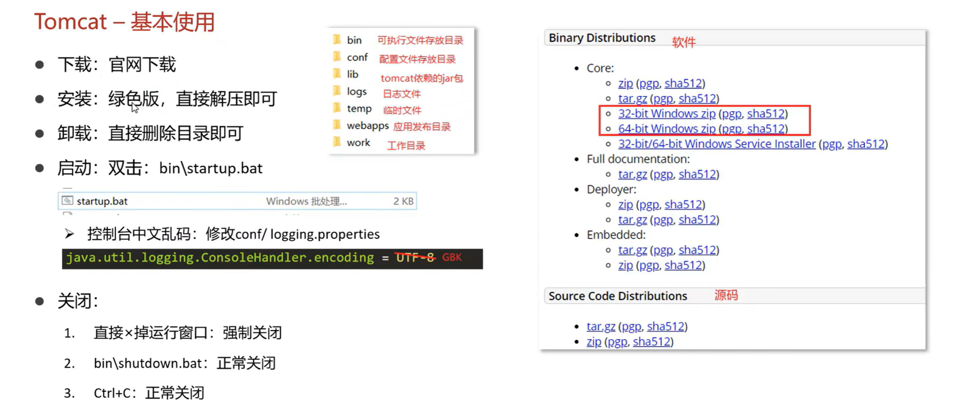The height and width of the screenshot is (419, 980).
Task: Open the Deployer tar.gz link
Action: click(x=633, y=220)
